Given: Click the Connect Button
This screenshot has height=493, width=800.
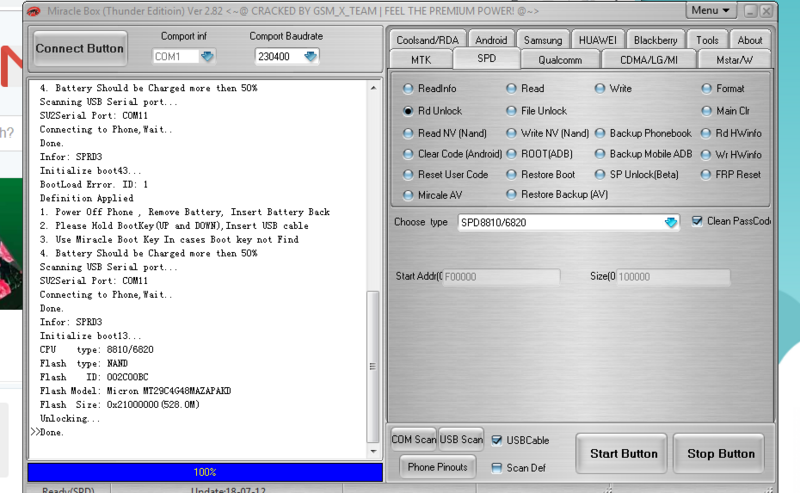Looking at the screenshot, I should 80,48.
